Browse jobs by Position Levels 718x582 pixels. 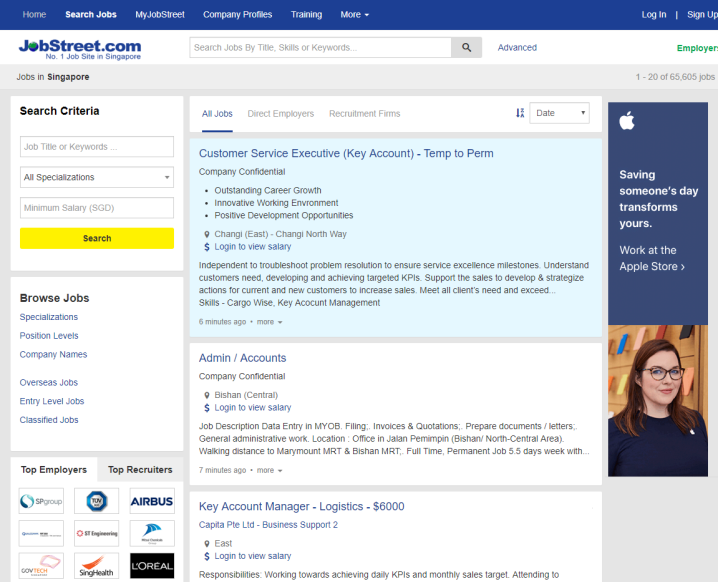49,336
